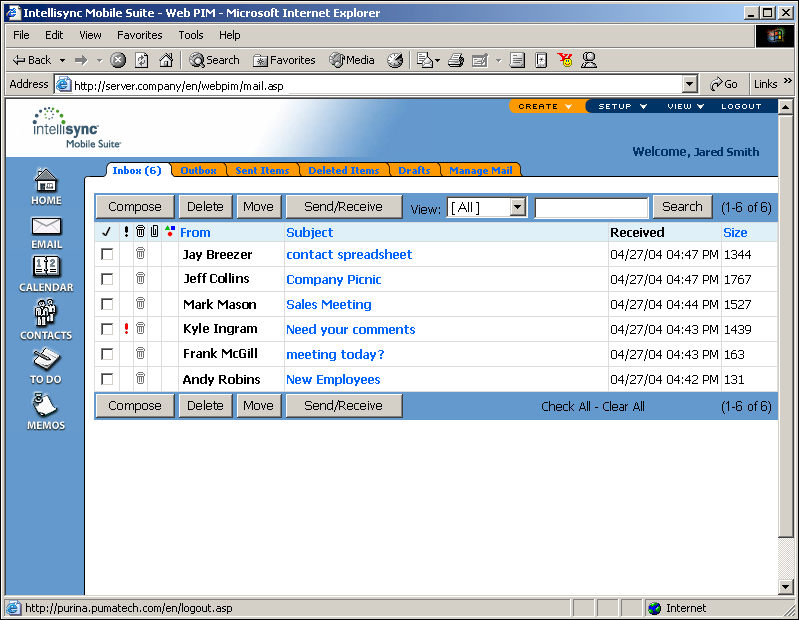Viewport: 799px width, 620px height.
Task: Click the Edit page toolbar icon
Action: [x=480, y=61]
